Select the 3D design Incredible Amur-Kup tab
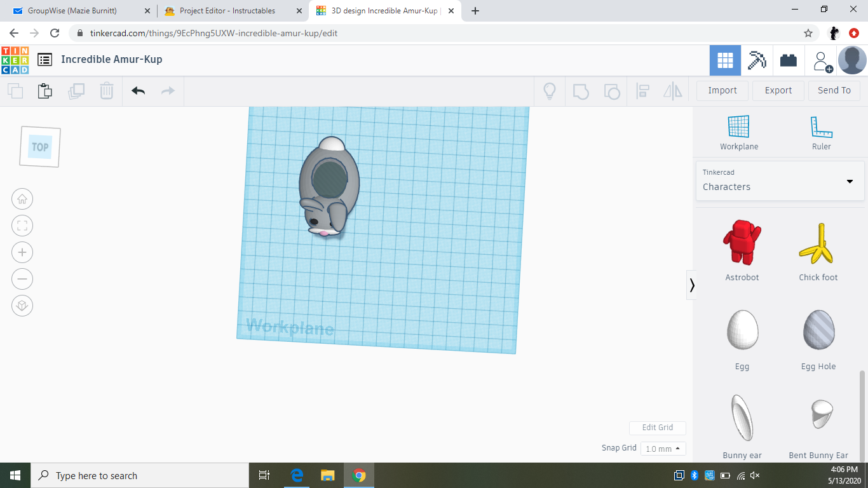The image size is (868, 488). tap(386, 11)
